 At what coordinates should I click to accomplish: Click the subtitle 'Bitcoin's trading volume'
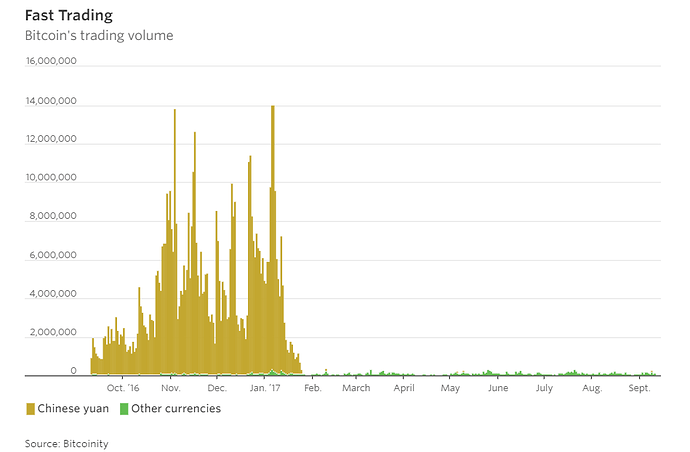pos(99,36)
